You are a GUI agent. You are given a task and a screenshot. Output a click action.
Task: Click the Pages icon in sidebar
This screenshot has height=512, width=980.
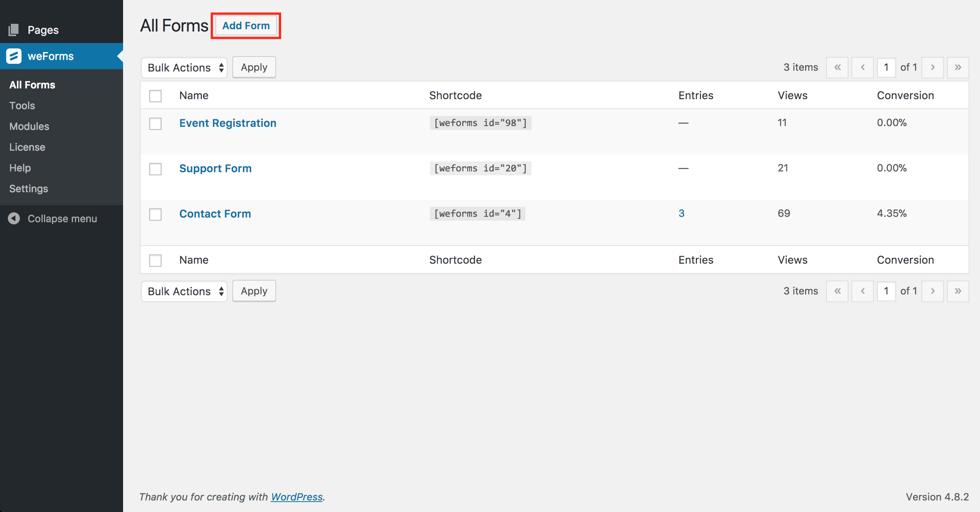(13, 30)
